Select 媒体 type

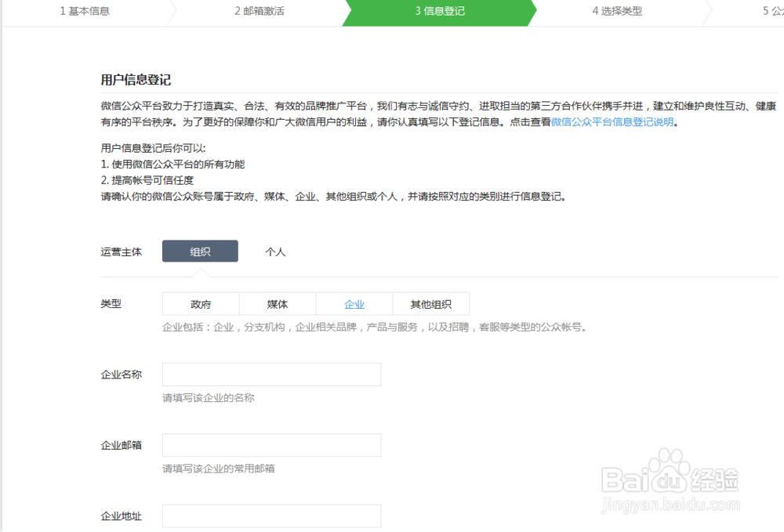click(x=278, y=304)
